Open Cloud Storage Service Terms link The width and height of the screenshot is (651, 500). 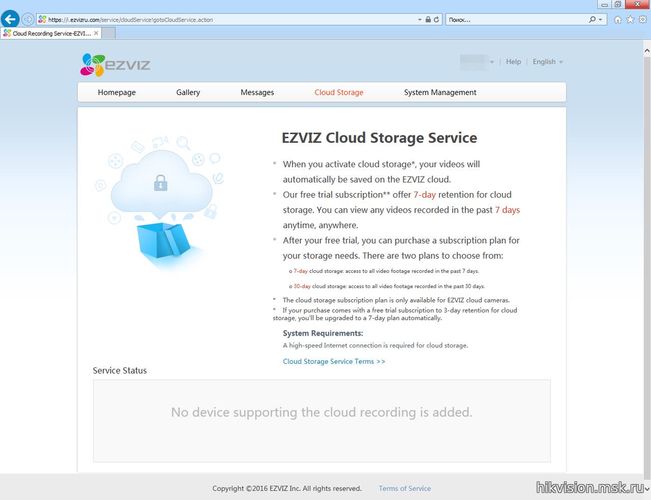click(334, 361)
